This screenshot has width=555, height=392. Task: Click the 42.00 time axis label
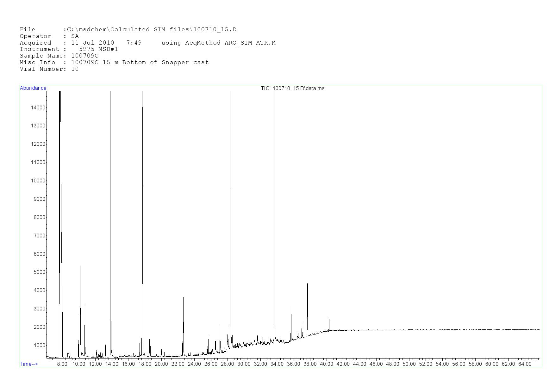(343, 364)
